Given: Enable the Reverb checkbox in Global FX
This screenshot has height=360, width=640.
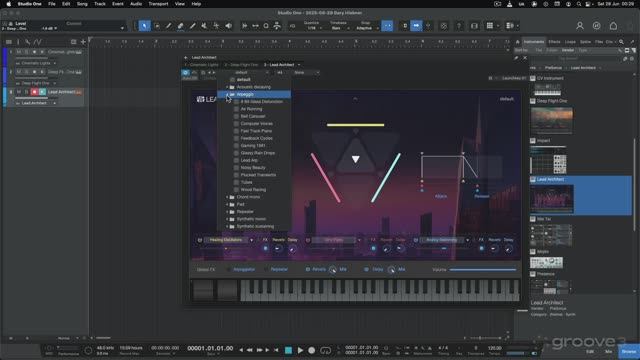Looking at the screenshot, I should pos(308,269).
